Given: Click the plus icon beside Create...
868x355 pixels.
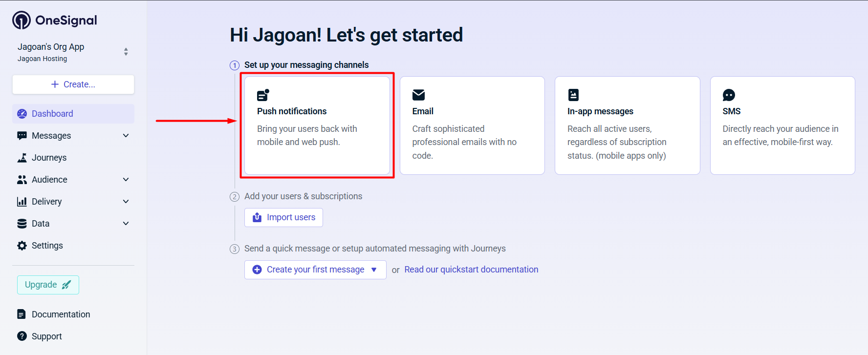Looking at the screenshot, I should tap(55, 84).
